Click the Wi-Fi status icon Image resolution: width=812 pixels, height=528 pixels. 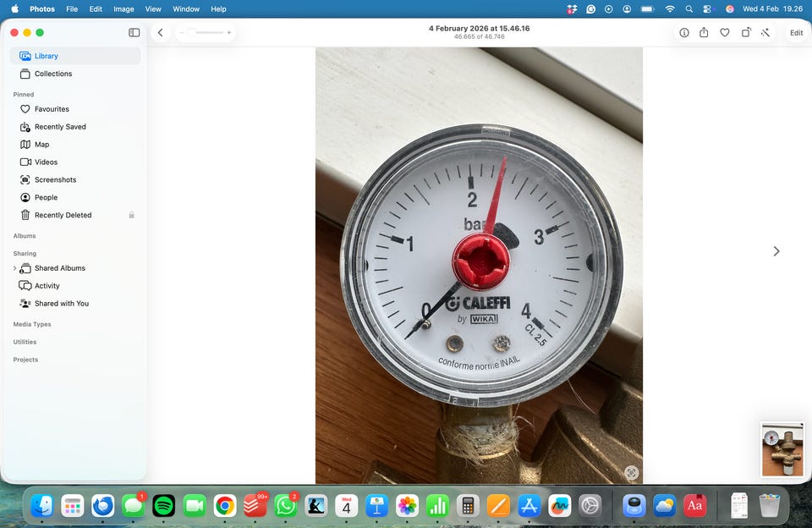coord(670,8)
